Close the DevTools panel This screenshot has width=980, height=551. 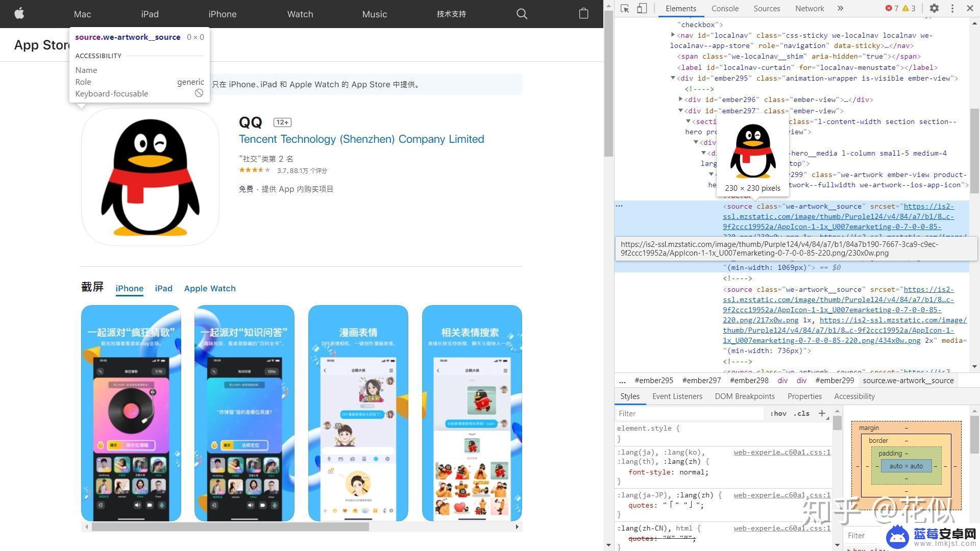pos(970,8)
